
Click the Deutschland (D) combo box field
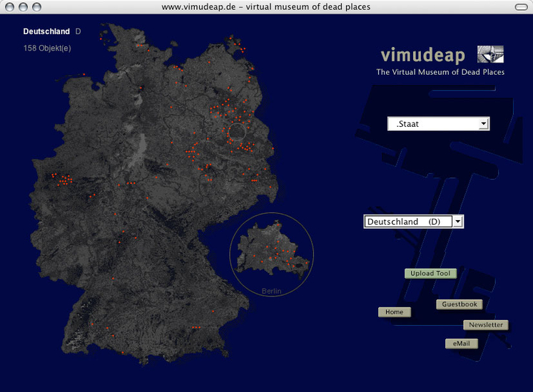pos(414,222)
